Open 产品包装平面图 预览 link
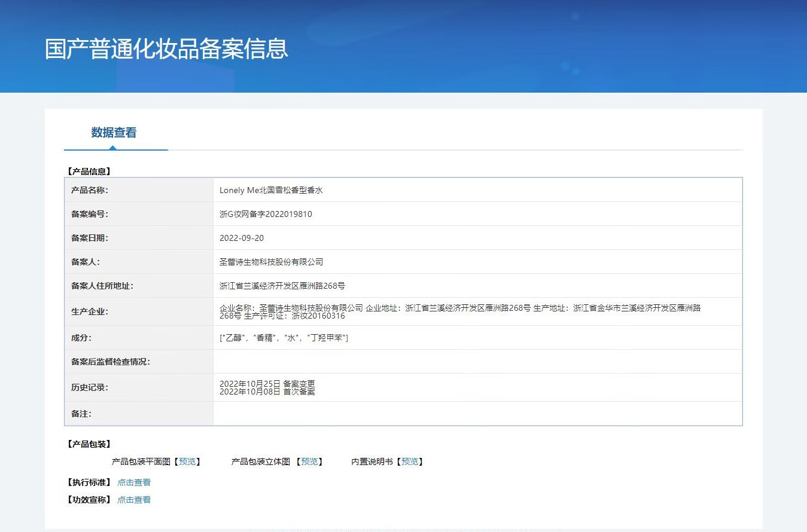 coord(187,461)
